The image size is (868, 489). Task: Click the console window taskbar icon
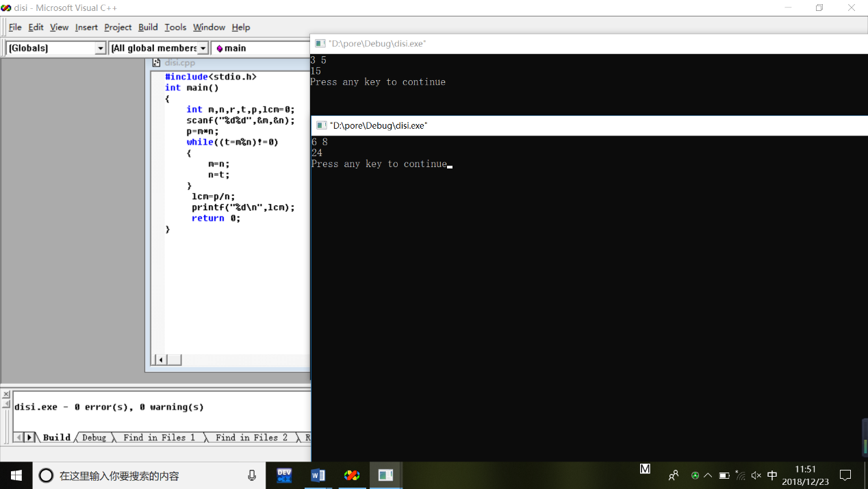tap(386, 475)
